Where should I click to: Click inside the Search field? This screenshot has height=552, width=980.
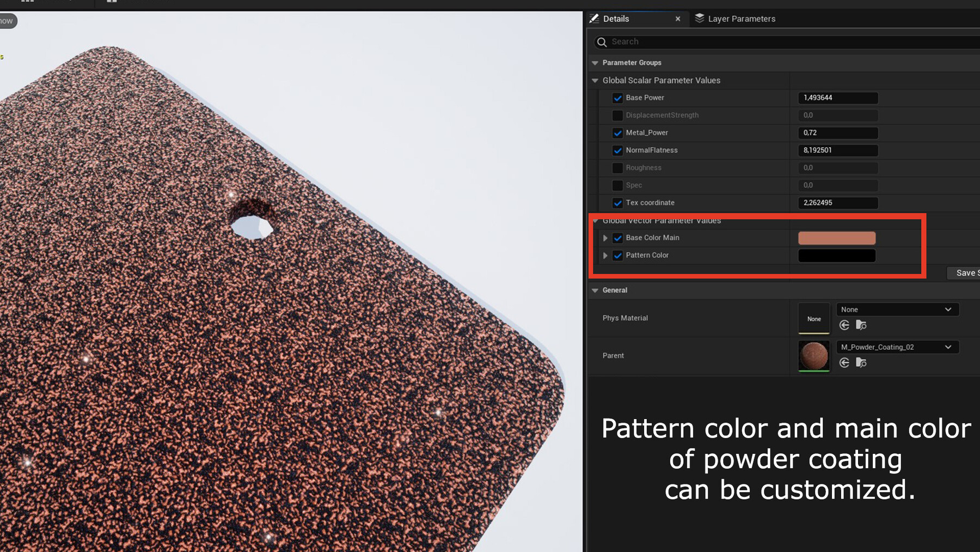(708, 41)
